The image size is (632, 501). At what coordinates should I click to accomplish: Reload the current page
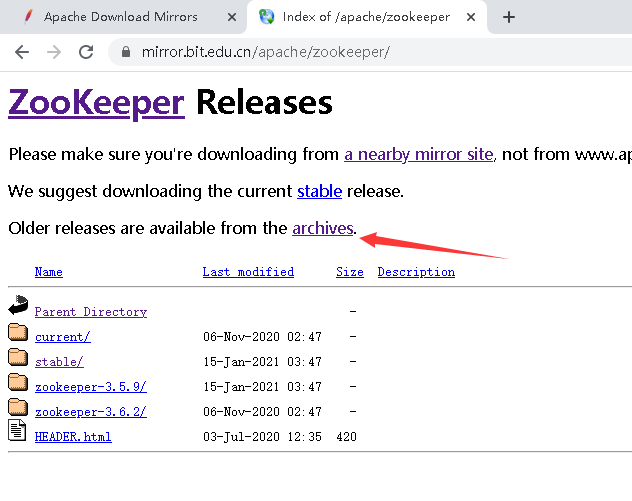[x=86, y=52]
